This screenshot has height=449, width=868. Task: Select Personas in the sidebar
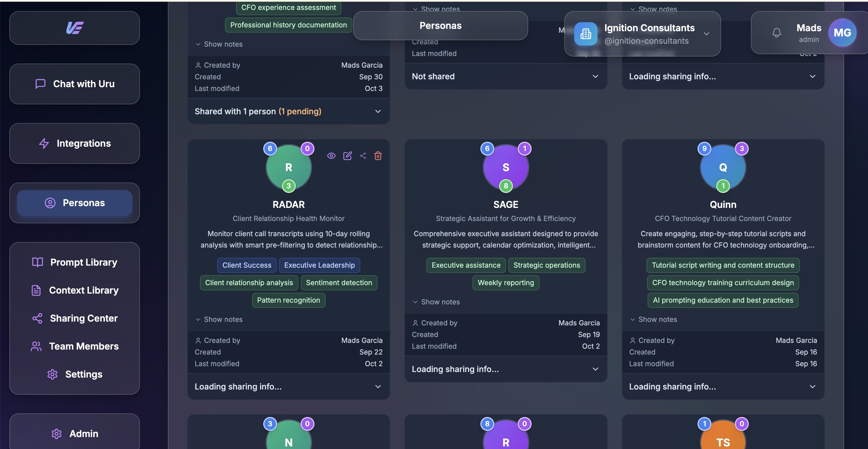(x=74, y=203)
